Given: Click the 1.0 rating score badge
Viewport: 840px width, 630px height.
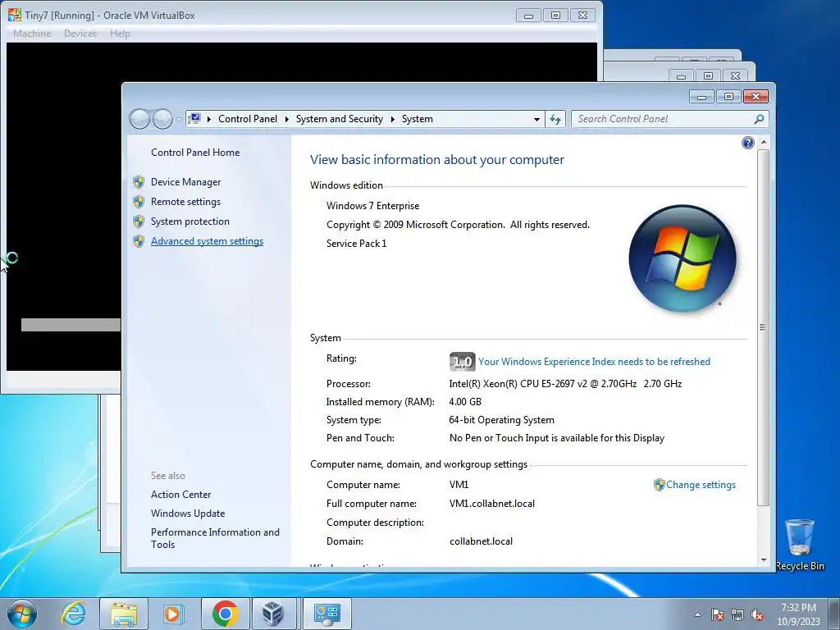Looking at the screenshot, I should click(x=462, y=362).
